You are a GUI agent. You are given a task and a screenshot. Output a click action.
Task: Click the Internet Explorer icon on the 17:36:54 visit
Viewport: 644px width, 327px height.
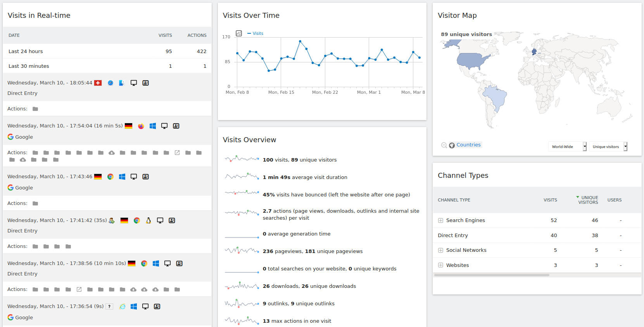[122, 306]
